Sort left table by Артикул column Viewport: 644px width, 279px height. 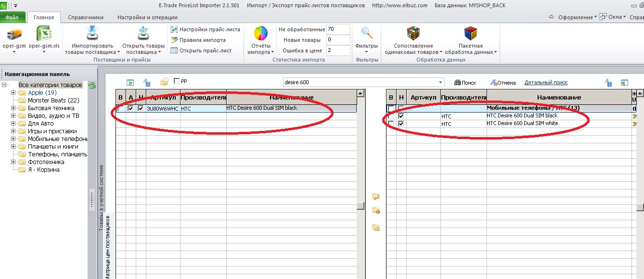click(163, 97)
